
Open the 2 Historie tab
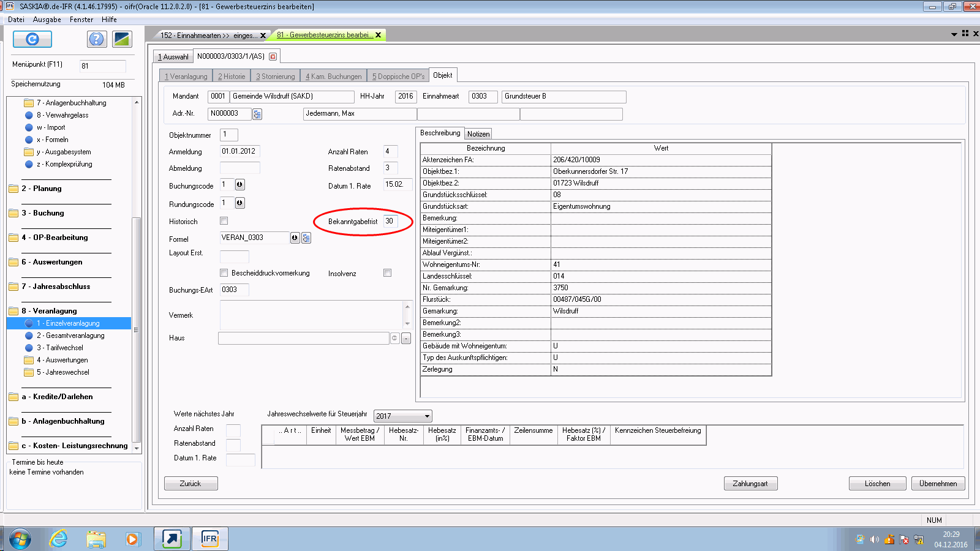(232, 77)
